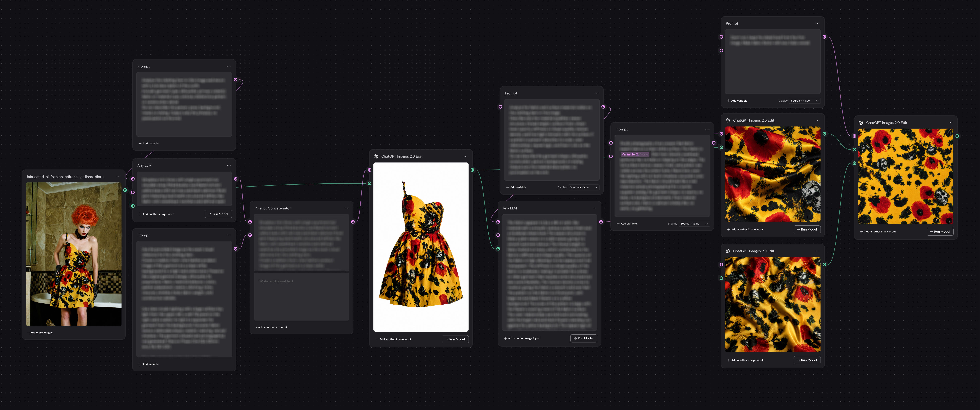980x410 pixels.
Task: Run Model on upper draped-fabric ChatGPT node
Action: pos(807,229)
